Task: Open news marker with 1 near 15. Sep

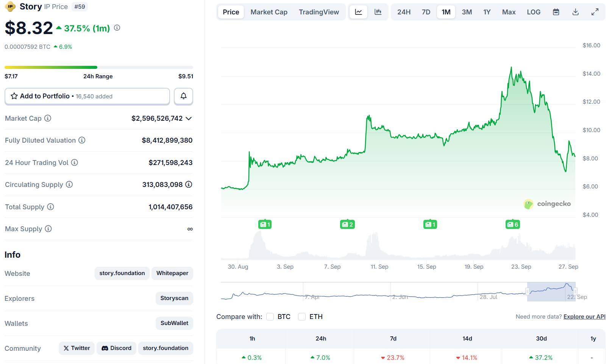Action: click(430, 224)
